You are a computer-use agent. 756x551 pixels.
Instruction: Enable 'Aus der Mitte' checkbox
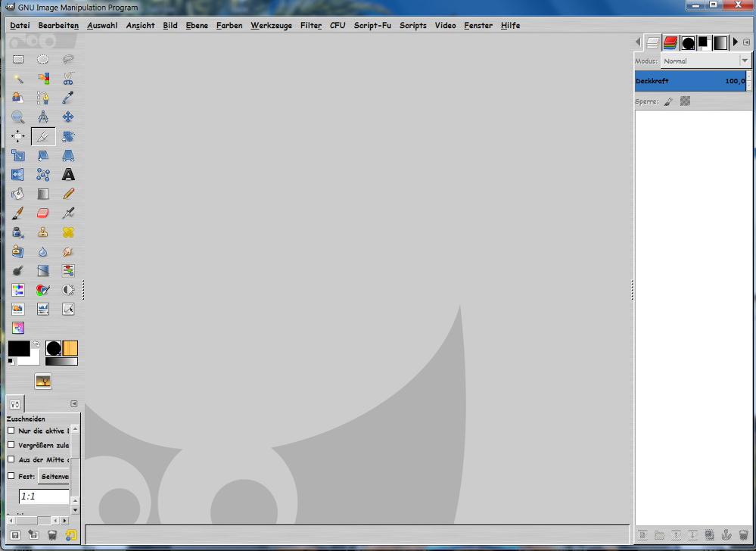(11, 459)
